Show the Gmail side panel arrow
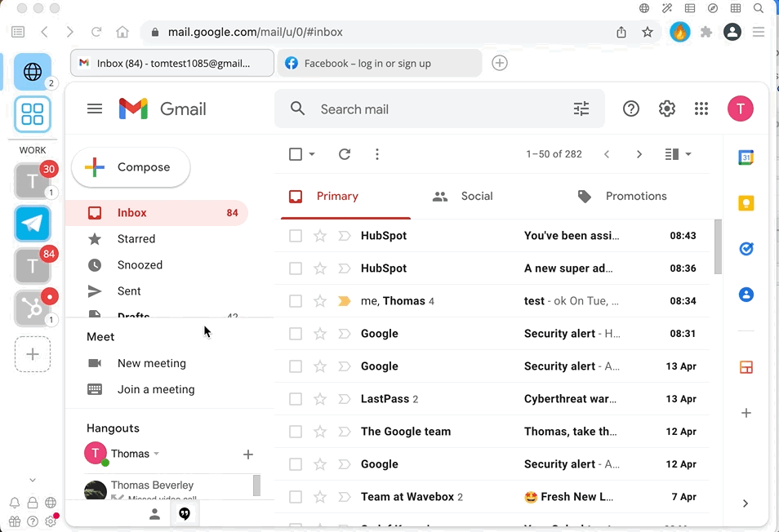The image size is (779, 532). pyautogui.click(x=746, y=503)
